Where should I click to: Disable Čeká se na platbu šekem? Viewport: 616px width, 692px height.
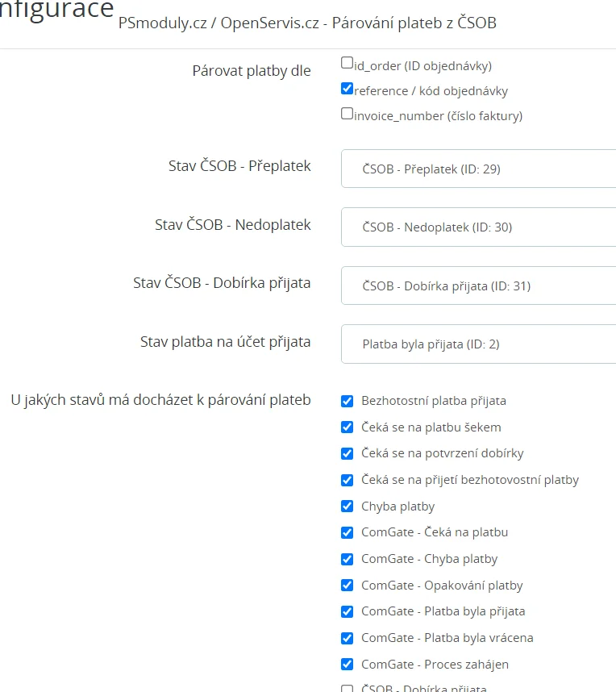click(348, 427)
